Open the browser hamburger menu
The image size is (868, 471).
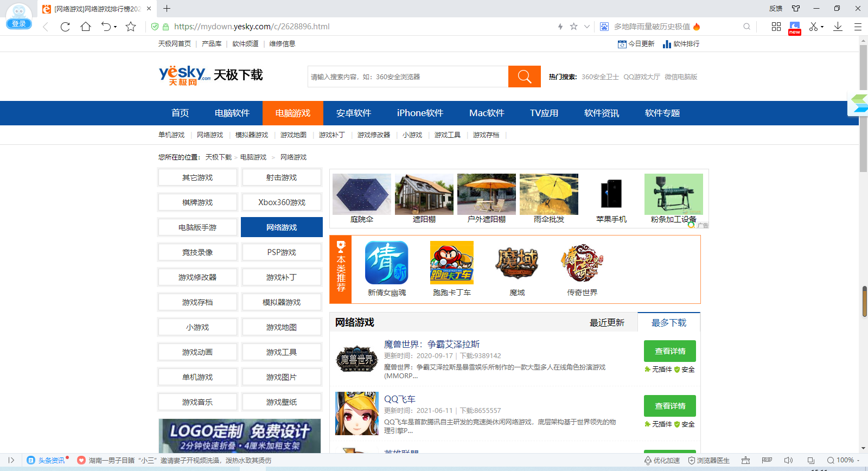pos(858,27)
